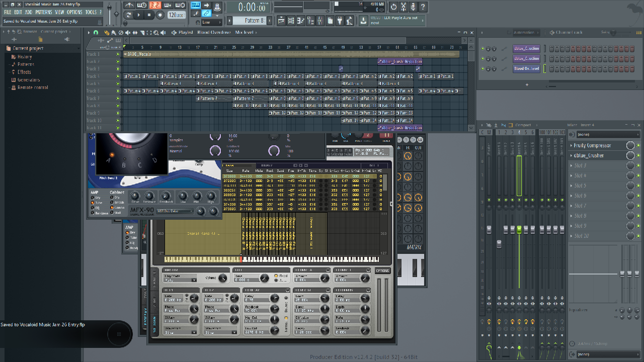Click the scissors audio editor icon
The height and width of the screenshot is (362, 644).
[x=404, y=7]
